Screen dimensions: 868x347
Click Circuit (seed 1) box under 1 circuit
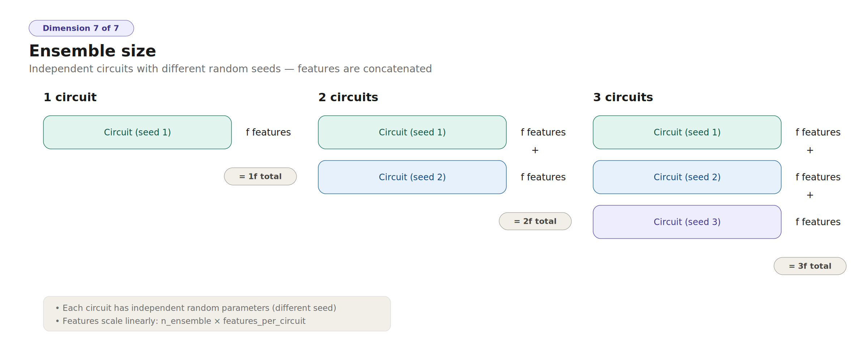[x=137, y=132]
